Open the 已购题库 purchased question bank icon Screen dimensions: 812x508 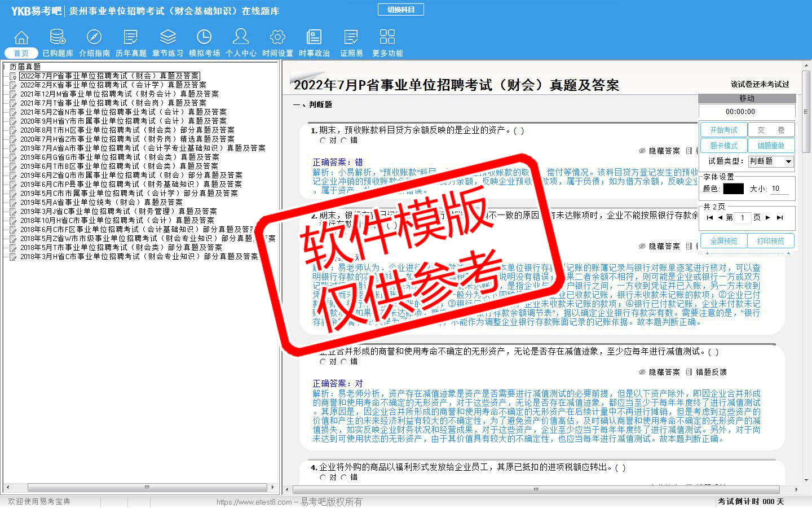pyautogui.click(x=58, y=37)
